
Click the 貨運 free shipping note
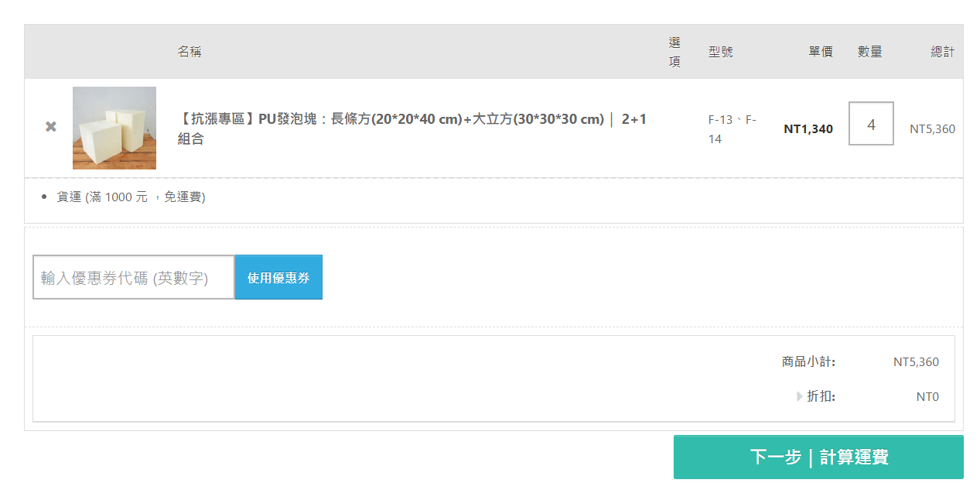coord(131,197)
